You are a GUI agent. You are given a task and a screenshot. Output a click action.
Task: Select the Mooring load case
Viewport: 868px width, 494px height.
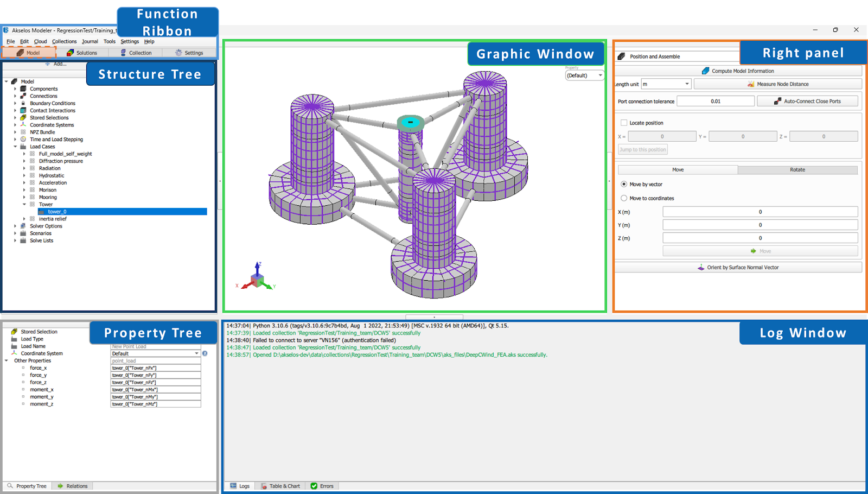tap(48, 197)
